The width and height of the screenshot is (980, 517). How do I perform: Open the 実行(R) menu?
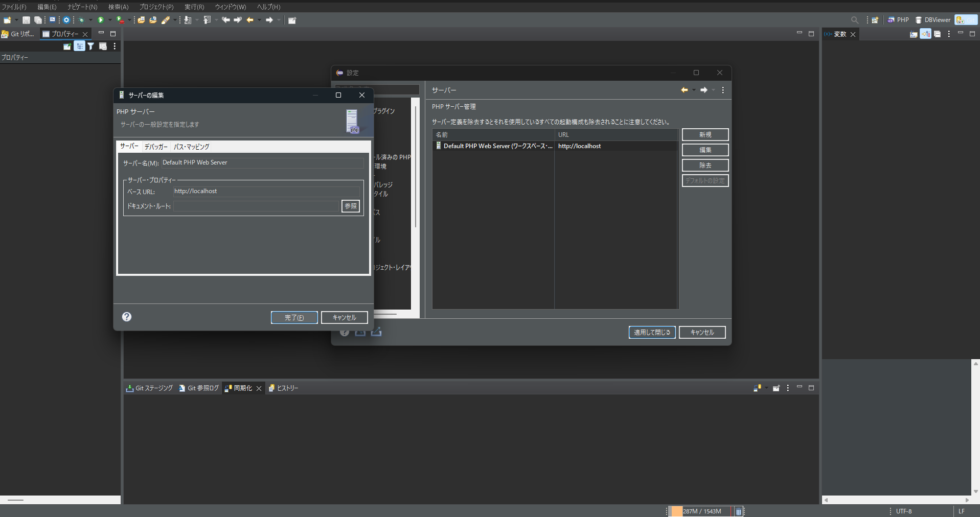193,7
